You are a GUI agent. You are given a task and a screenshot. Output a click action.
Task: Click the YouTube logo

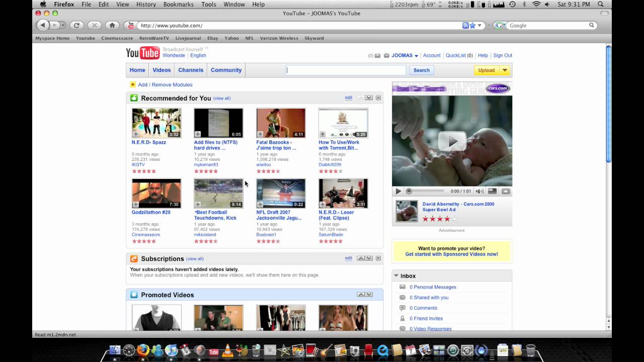click(142, 53)
